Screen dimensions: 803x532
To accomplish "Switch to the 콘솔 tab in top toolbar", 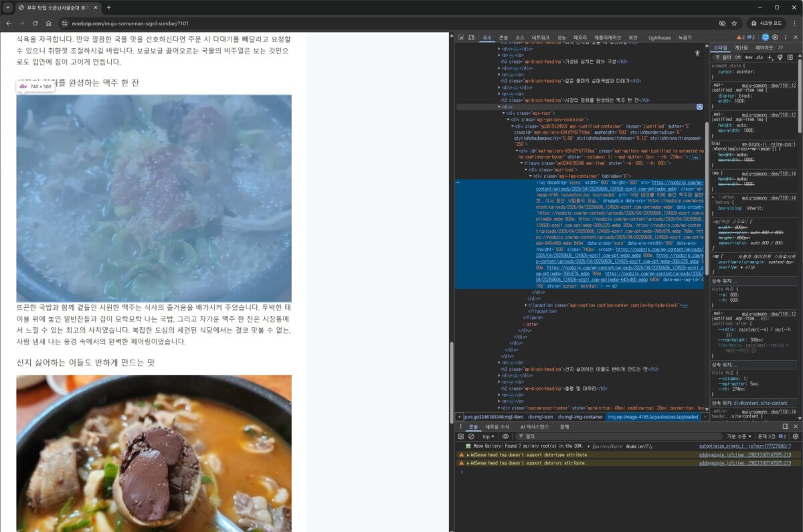I will click(503, 37).
